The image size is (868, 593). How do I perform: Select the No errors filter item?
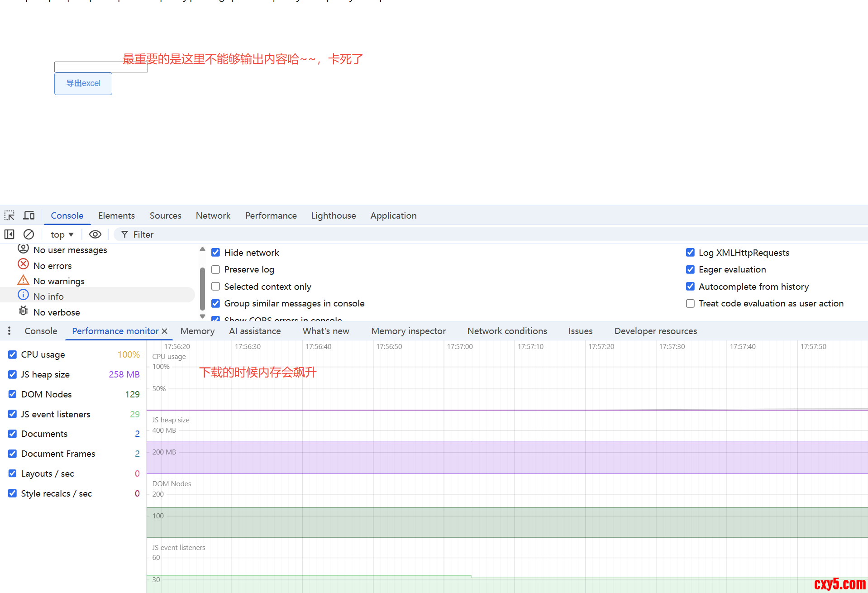[x=52, y=266]
